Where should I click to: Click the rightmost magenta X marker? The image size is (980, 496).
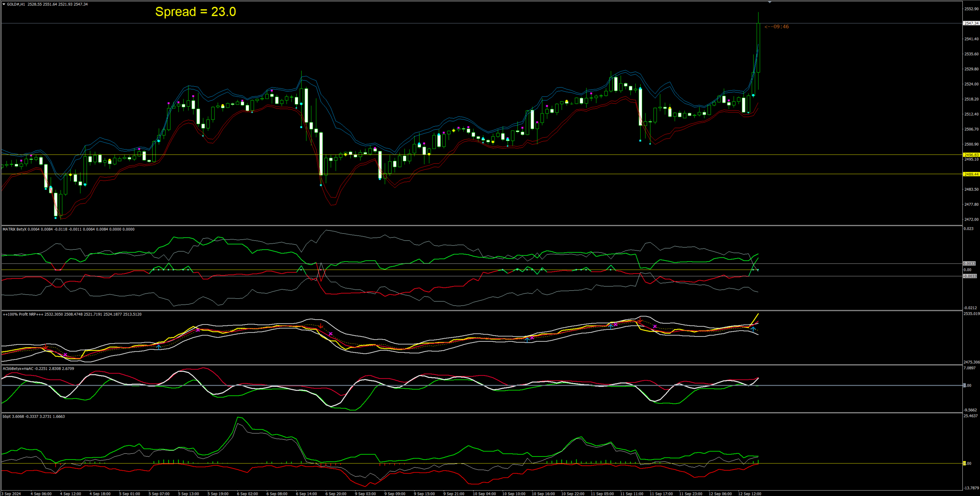[655, 326]
